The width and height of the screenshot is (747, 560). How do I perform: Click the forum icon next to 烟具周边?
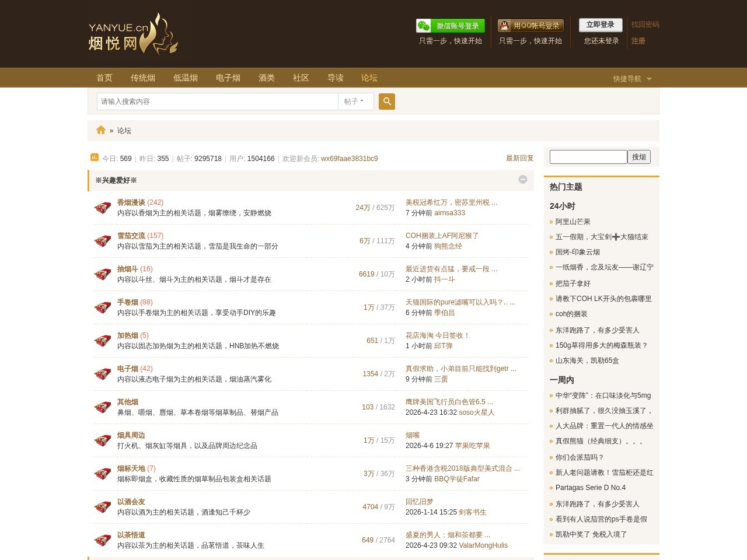[103, 440]
